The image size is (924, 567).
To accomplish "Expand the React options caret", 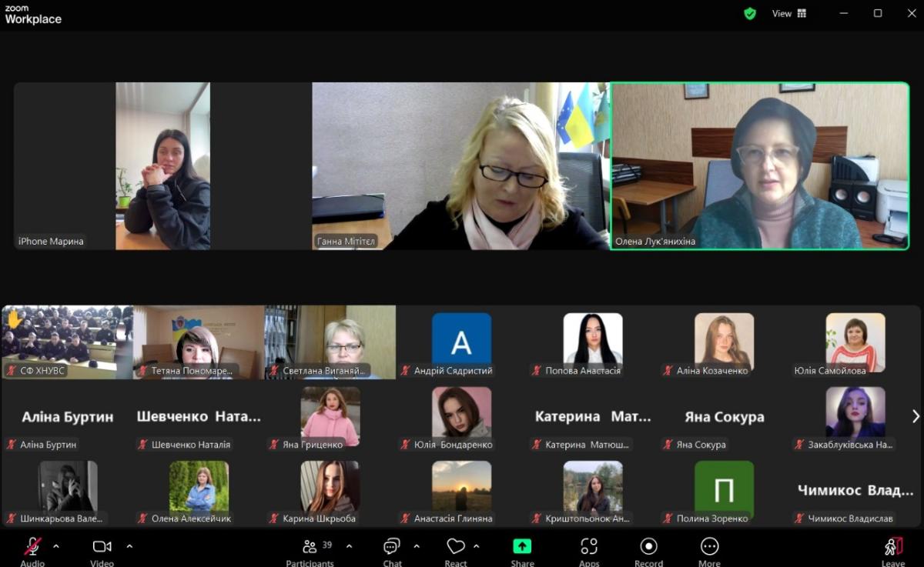I will click(x=476, y=546).
